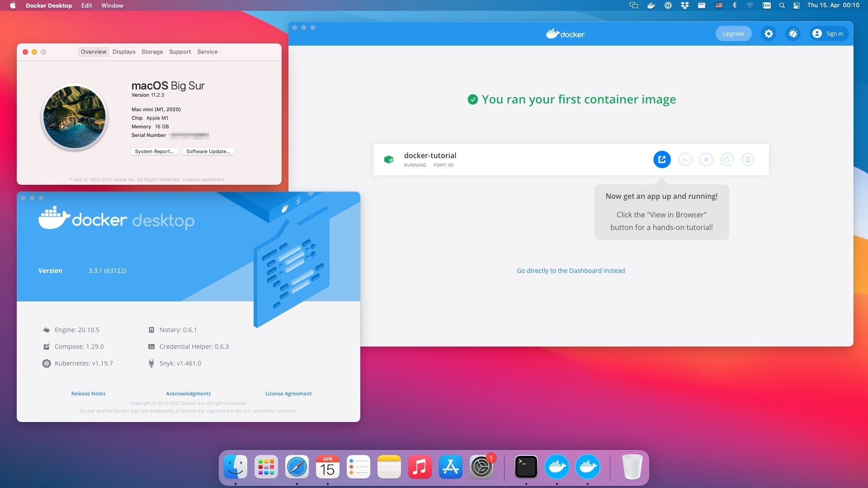Screen dimensions: 868x488
Task: Delete the docker-tutorial container
Action: [x=748, y=159]
